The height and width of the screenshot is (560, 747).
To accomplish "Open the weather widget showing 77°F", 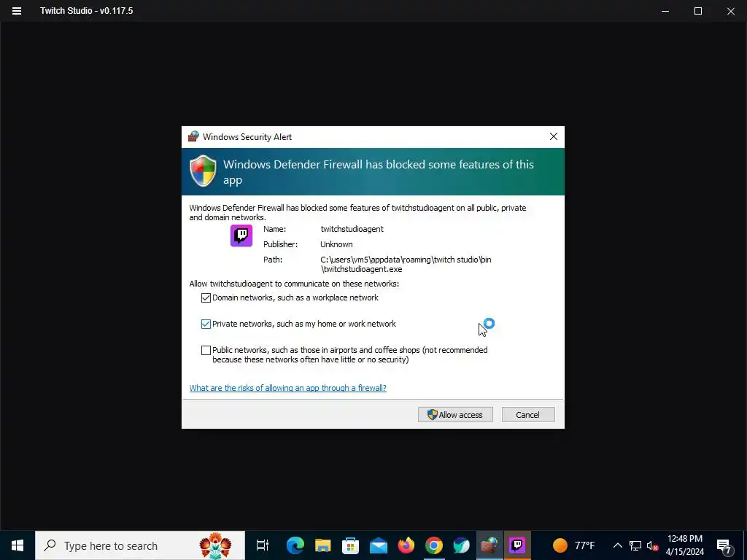I will (x=574, y=545).
